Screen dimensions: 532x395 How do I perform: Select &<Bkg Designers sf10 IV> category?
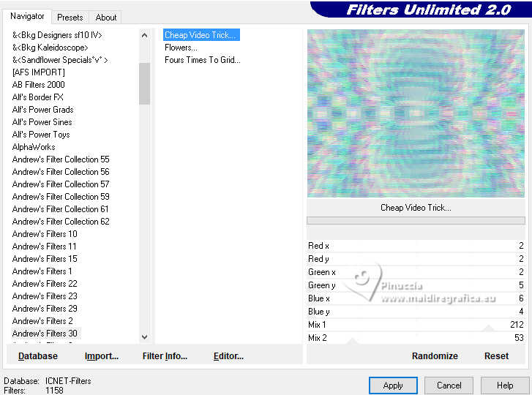click(57, 35)
